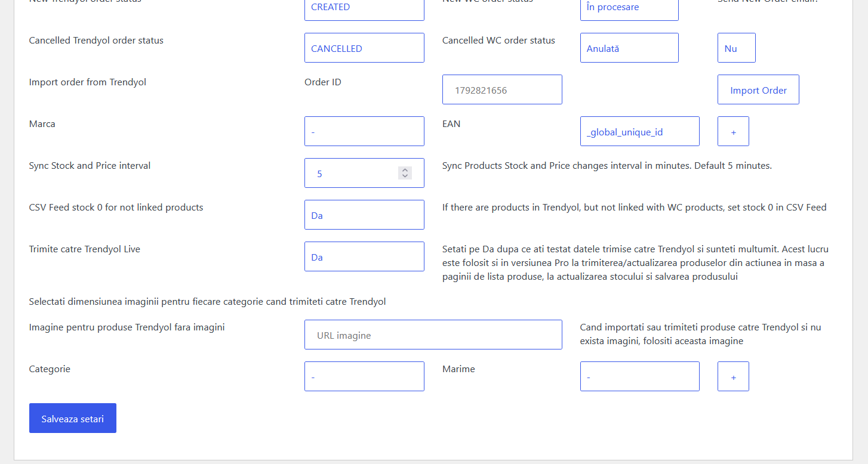Click the 'Order ID' label
868x464 pixels.
pyautogui.click(x=323, y=82)
